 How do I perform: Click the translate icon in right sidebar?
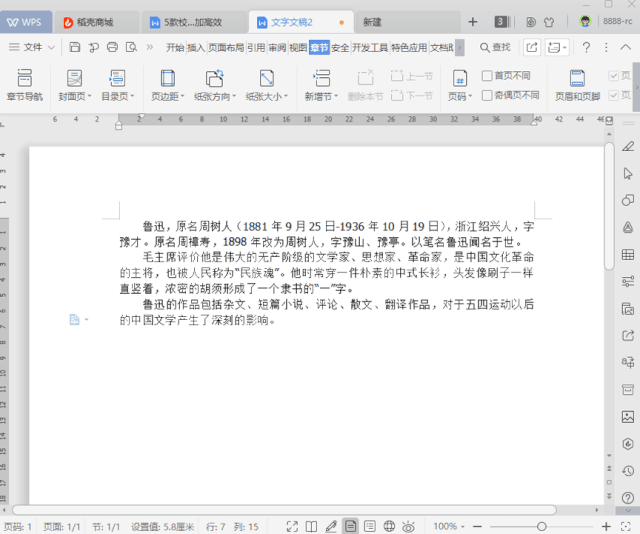[x=628, y=362]
